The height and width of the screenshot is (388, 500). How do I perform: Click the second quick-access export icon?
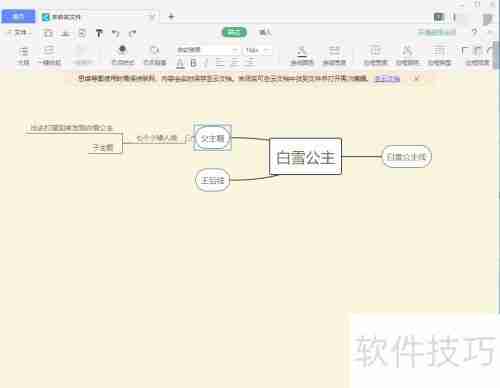coord(66,33)
